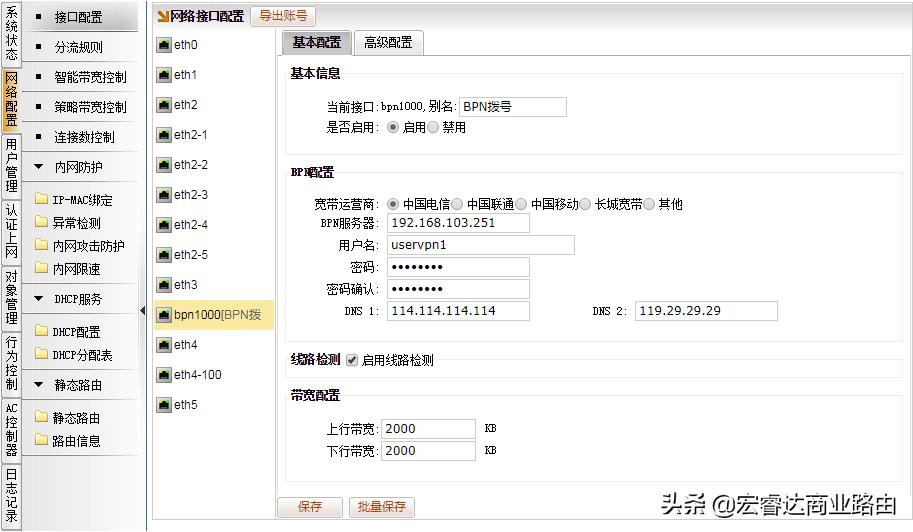Click the eth0 interface icon

pos(164,45)
